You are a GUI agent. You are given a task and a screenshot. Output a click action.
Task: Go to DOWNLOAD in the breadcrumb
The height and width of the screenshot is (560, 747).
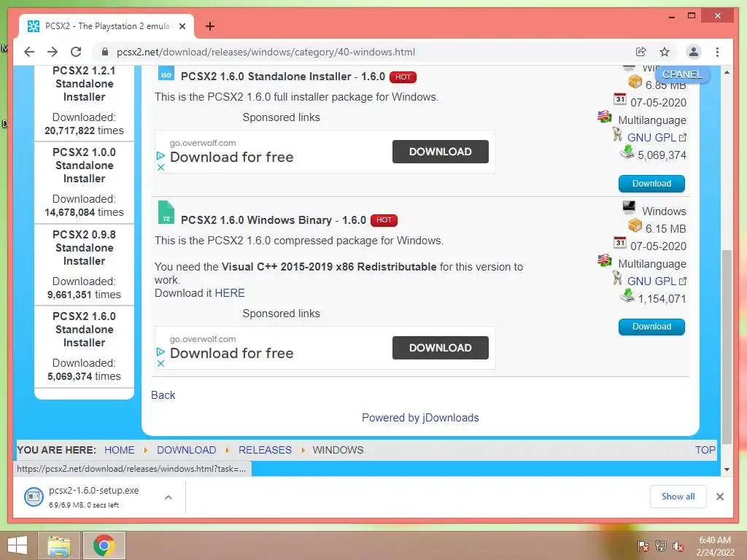(x=186, y=450)
